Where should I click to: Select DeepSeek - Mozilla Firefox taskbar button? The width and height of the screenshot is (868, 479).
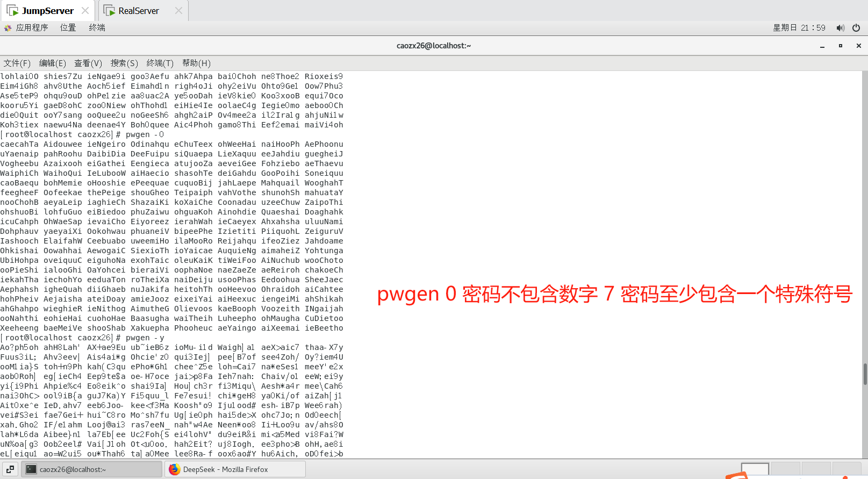[x=235, y=469]
